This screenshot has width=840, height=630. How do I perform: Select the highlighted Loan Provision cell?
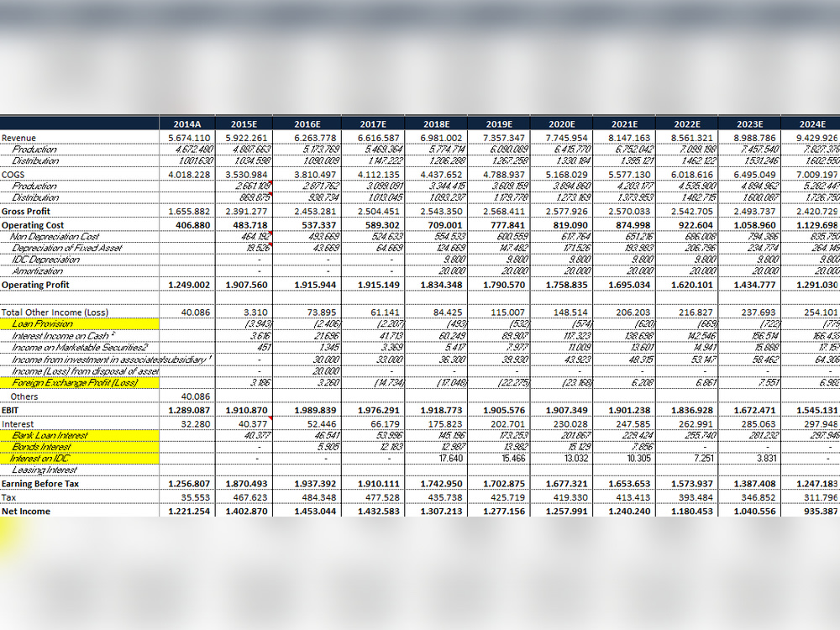point(79,323)
